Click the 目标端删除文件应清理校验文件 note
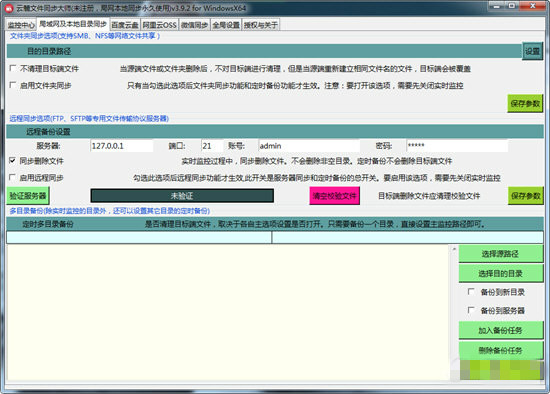550x394 pixels. tap(429, 196)
